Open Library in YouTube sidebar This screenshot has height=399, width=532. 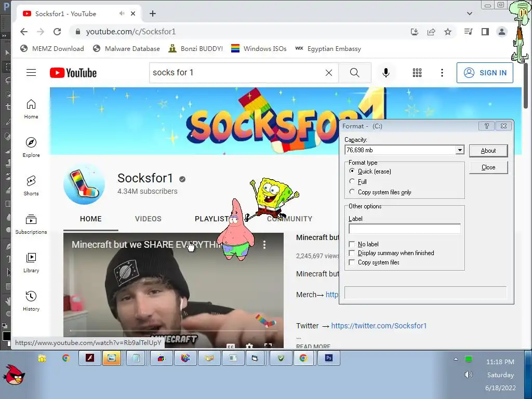point(31,262)
